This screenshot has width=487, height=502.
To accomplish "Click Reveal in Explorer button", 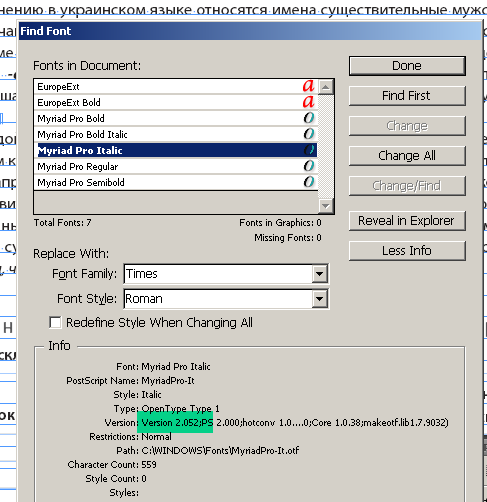I will point(407,221).
